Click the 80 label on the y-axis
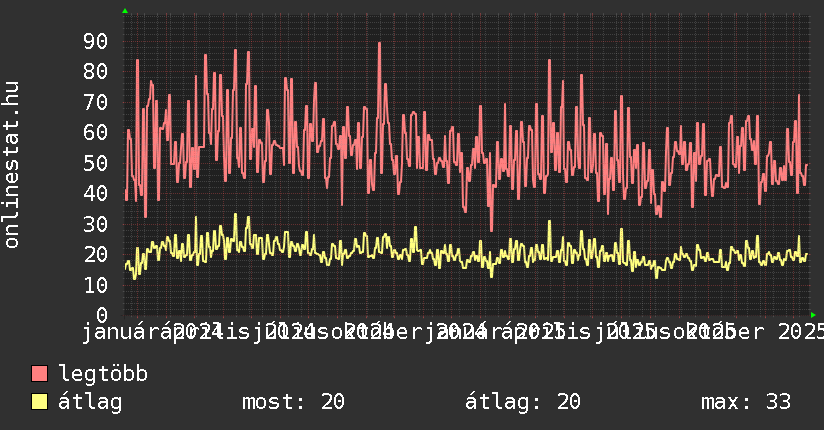The image size is (824, 430). 95,72
